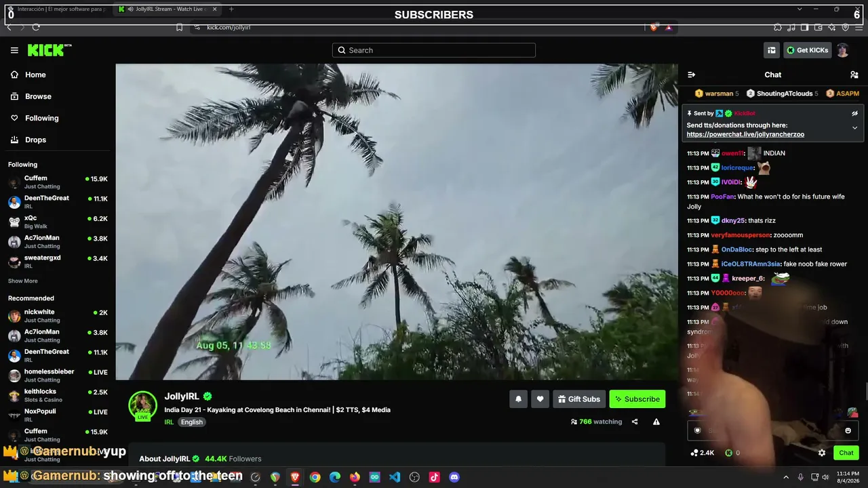868x488 pixels.
Task: Hide the pinned KickBot message
Action: click(854, 114)
